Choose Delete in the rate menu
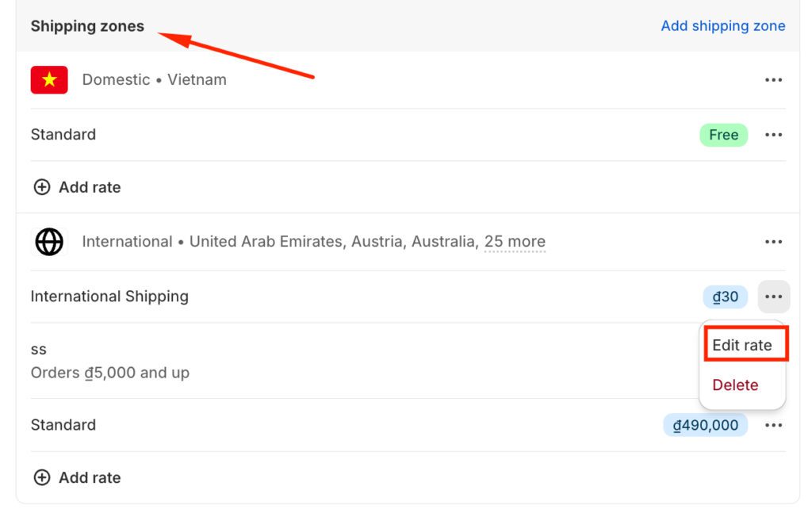The height and width of the screenshot is (513, 812). (735, 385)
